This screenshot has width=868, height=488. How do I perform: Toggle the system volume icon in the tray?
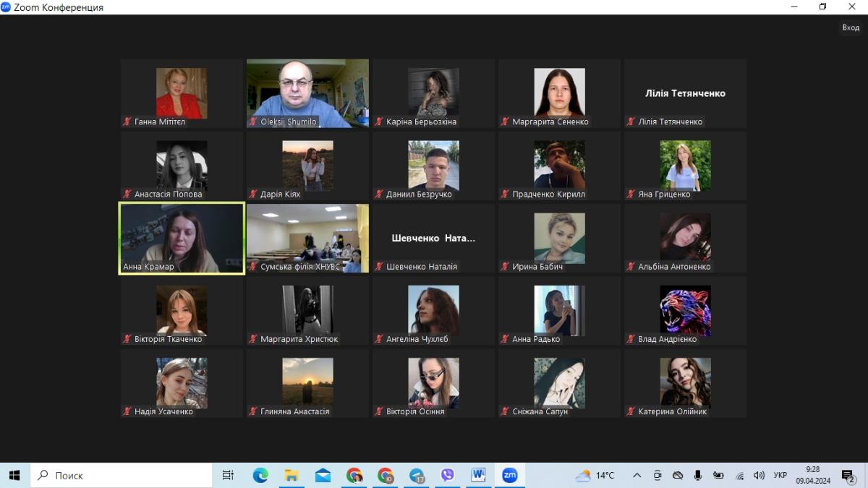[x=759, y=475]
